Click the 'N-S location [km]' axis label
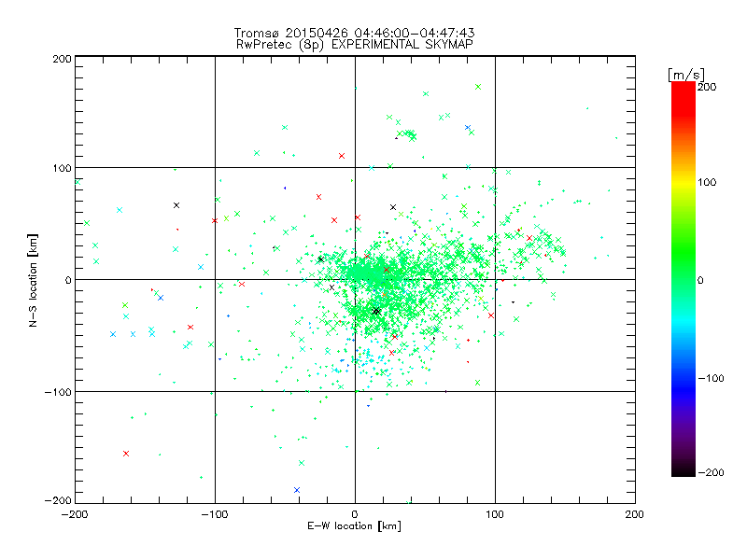747x560 pixels. pos(33,280)
